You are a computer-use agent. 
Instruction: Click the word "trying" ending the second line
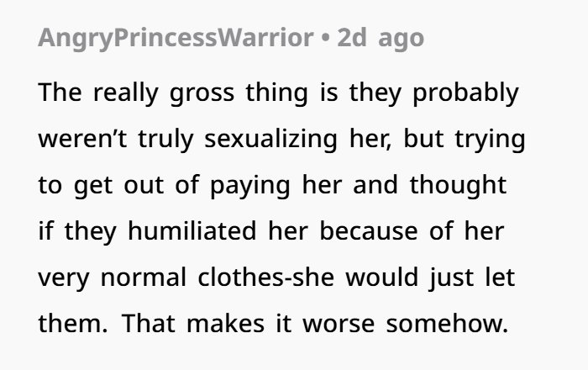point(490,139)
